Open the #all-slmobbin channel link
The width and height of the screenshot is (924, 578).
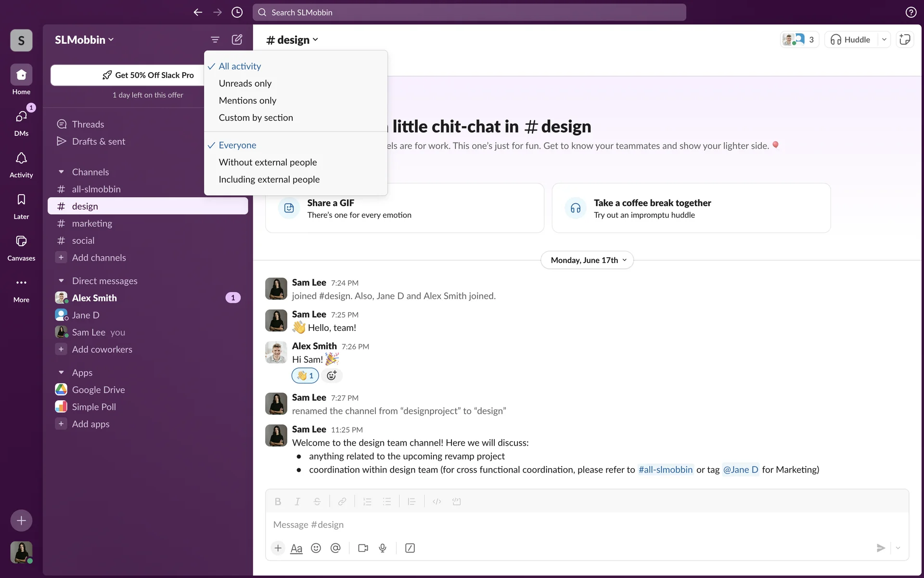click(665, 470)
